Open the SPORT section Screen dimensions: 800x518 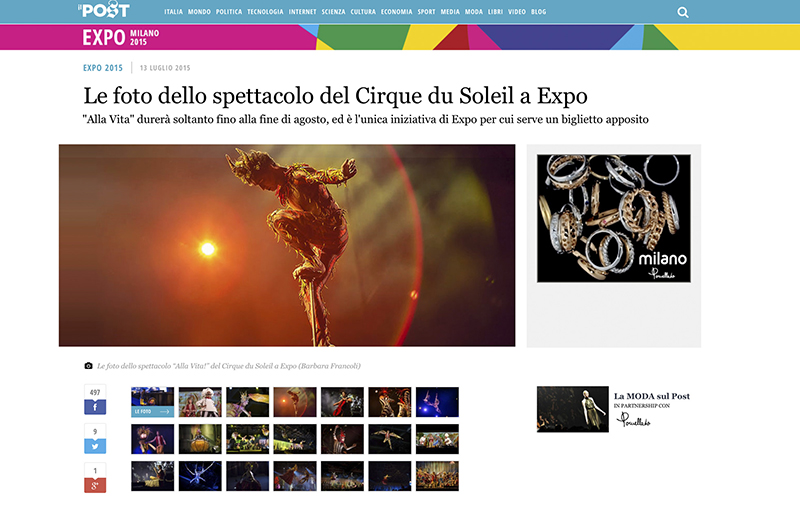427,12
